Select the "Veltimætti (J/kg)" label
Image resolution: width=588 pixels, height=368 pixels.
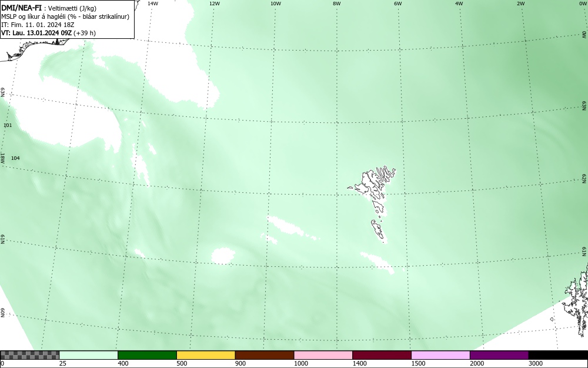[72, 9]
